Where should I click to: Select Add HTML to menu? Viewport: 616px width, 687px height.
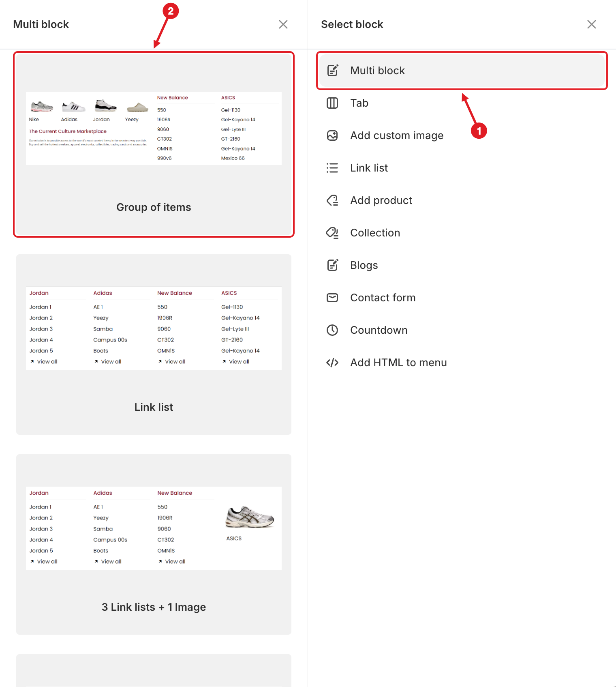[x=462, y=363]
